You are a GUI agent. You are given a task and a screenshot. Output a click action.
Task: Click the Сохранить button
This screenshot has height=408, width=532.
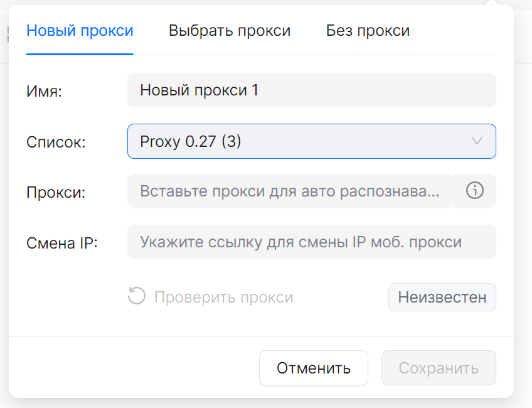439,368
